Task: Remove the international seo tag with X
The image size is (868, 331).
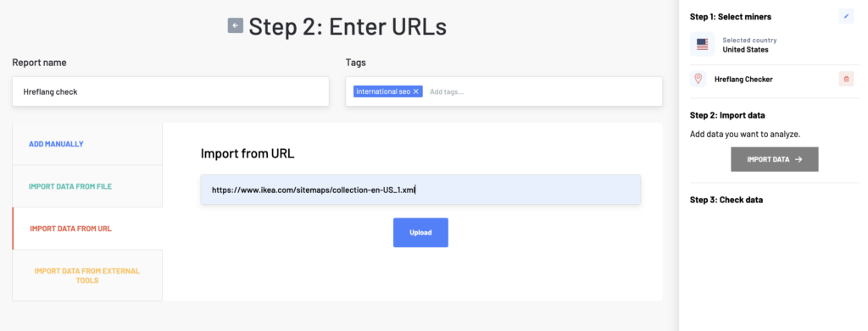Action: pos(415,91)
